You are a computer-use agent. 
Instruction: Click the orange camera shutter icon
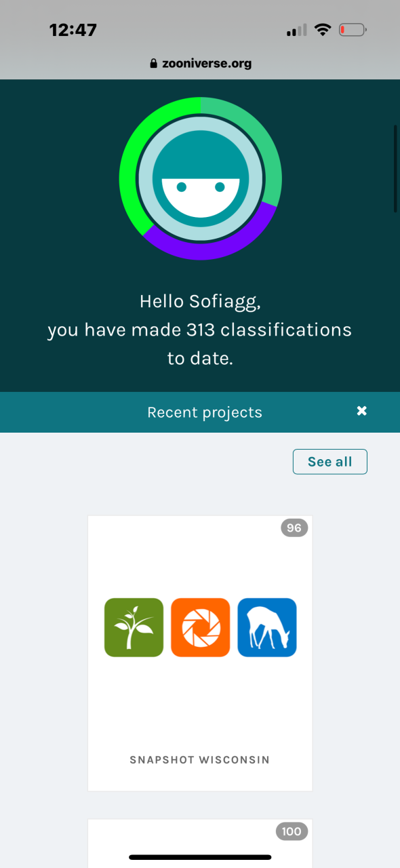[200, 627]
